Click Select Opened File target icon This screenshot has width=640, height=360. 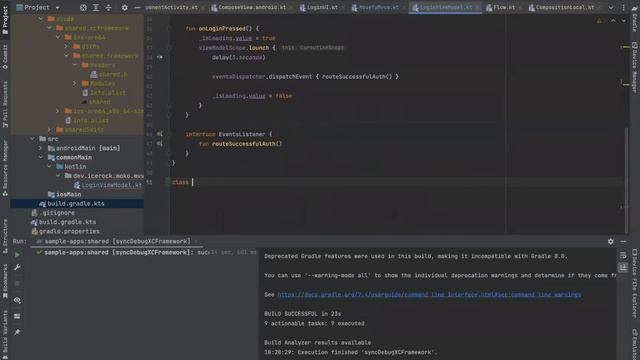(x=83, y=7)
